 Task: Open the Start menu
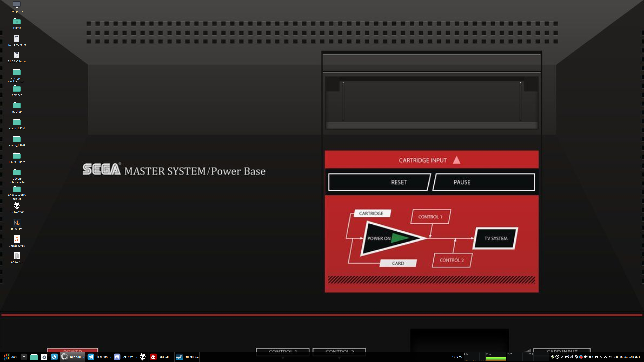pyautogui.click(x=9, y=357)
